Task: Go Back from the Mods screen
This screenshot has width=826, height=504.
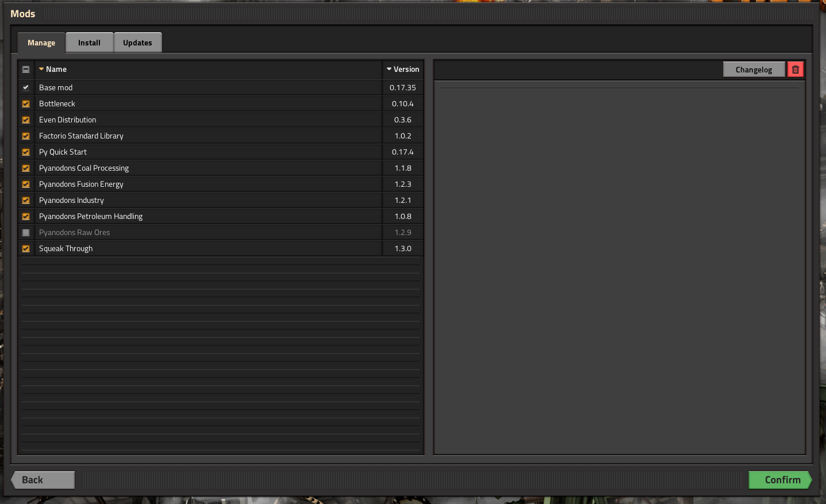Action: (43, 480)
